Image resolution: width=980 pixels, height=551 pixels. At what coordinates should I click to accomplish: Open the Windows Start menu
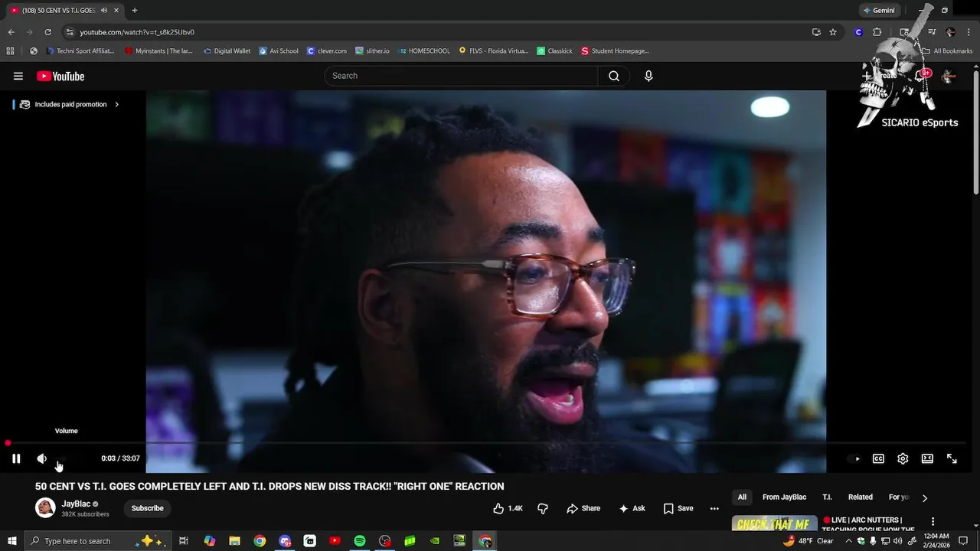pos(11,541)
